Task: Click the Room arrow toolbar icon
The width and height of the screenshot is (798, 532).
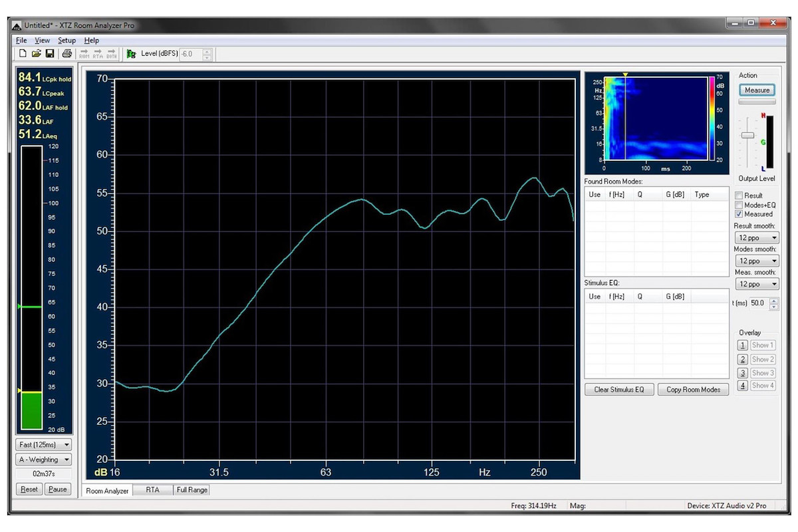Action: [x=84, y=54]
